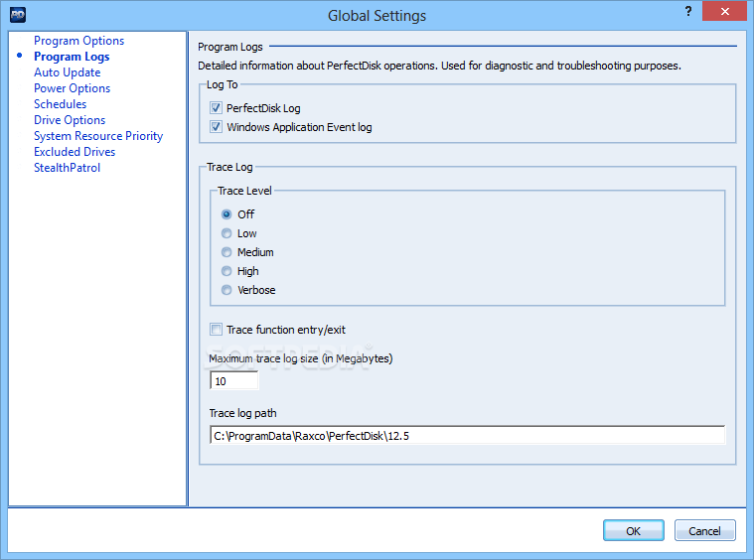This screenshot has width=754, height=560.
Task: Show System Resource Priority settings
Action: point(98,136)
